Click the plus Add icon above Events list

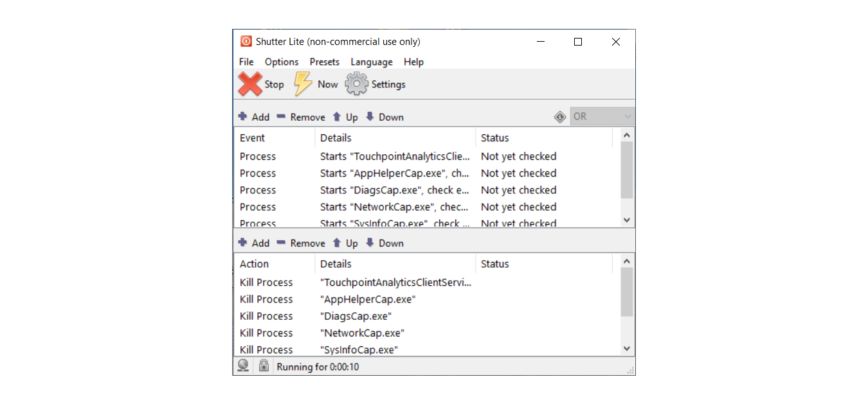(x=242, y=117)
